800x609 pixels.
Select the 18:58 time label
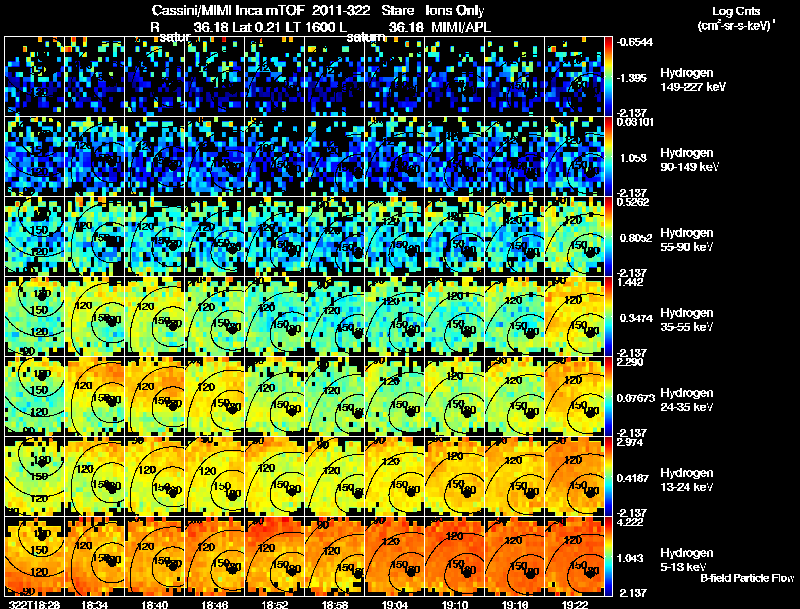[x=335, y=604]
